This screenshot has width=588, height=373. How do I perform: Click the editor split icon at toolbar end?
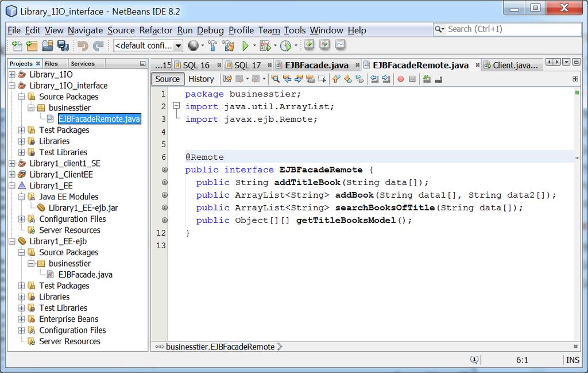tap(575, 79)
